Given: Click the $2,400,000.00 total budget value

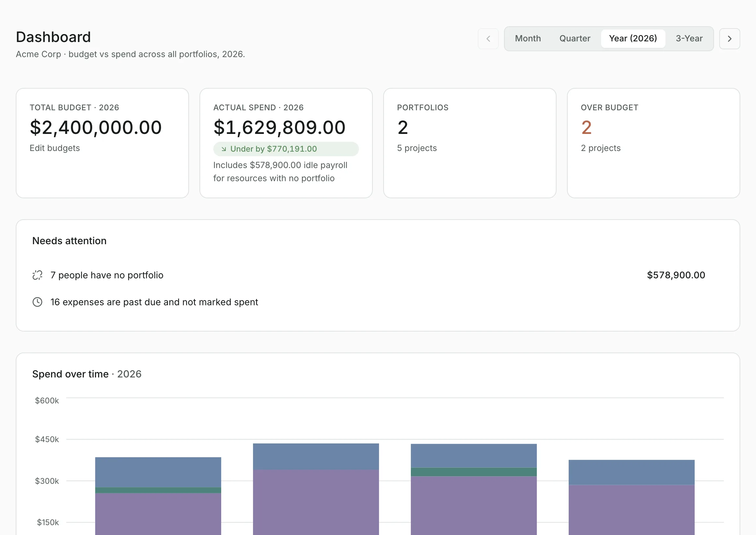Looking at the screenshot, I should click(96, 127).
